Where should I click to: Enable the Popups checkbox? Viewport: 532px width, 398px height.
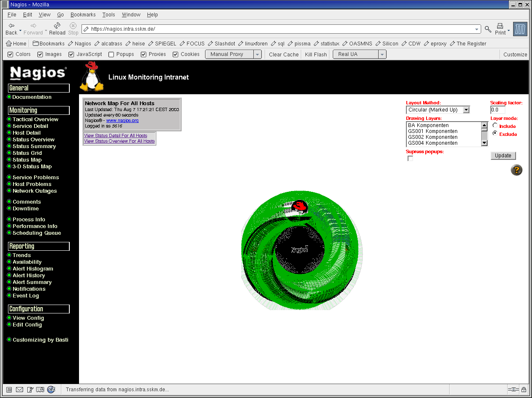click(x=111, y=54)
